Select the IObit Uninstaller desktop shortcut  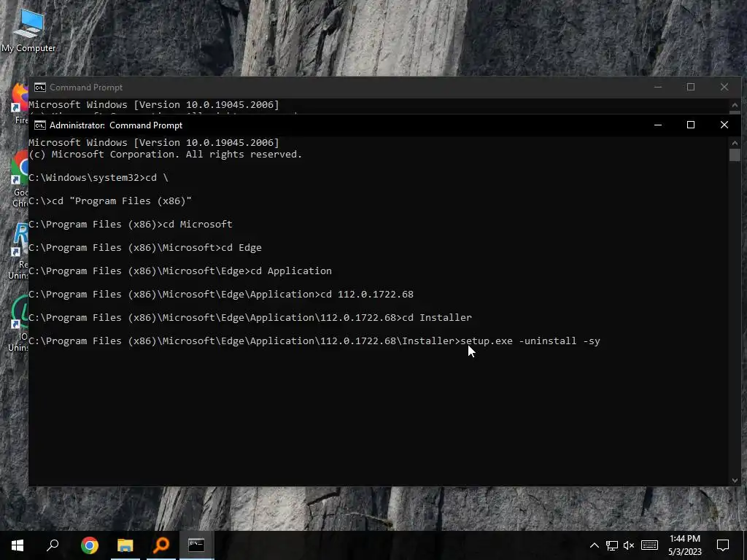[x=19, y=324]
